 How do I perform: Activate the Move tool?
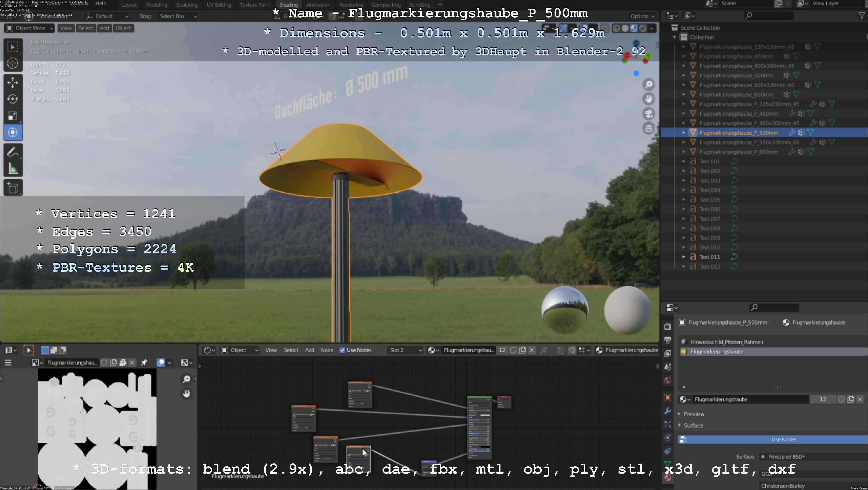[x=13, y=83]
